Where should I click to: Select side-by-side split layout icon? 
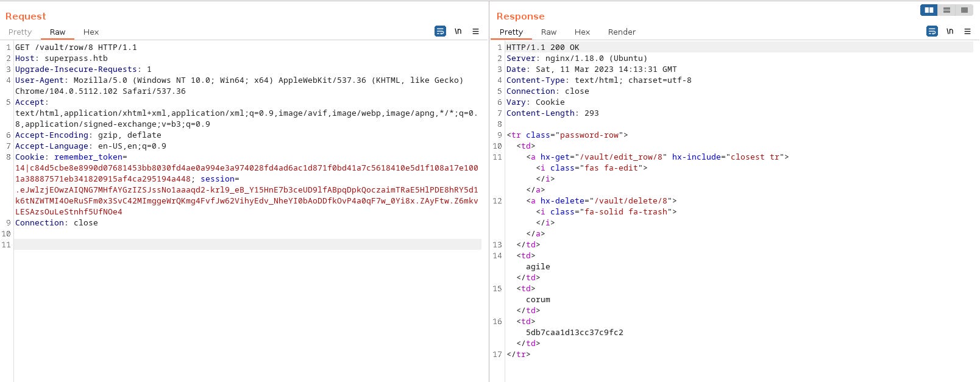tap(929, 10)
